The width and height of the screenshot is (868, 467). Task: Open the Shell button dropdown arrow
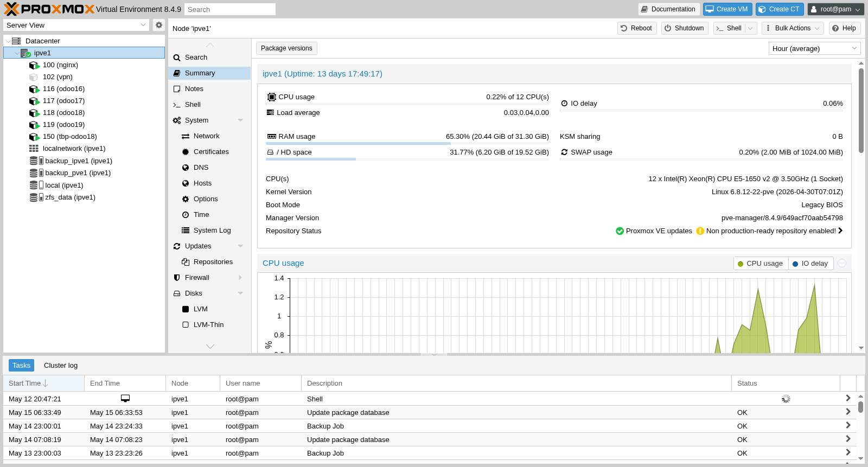[x=750, y=28]
